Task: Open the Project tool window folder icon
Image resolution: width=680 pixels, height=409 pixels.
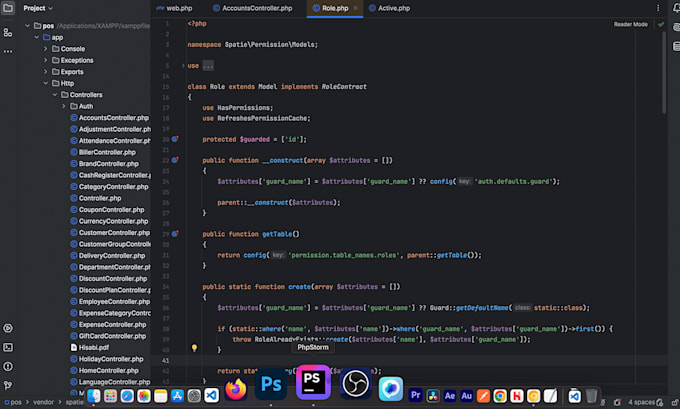Action: coord(8,8)
